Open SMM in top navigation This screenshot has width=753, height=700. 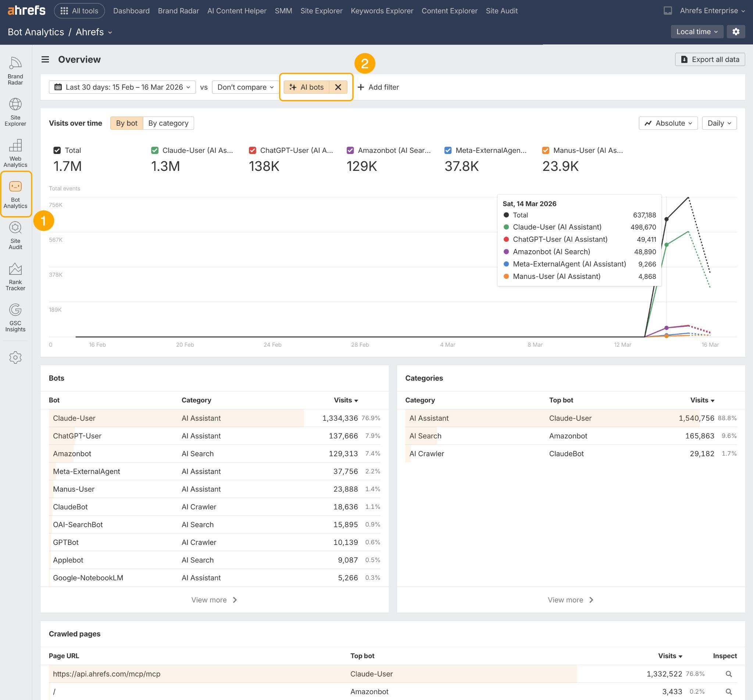(283, 11)
